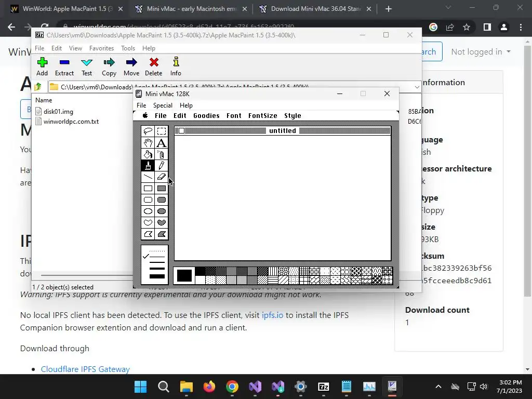This screenshot has width=532, height=399.
Task: Select the Marquee selection rectangle tool
Action: click(162, 131)
